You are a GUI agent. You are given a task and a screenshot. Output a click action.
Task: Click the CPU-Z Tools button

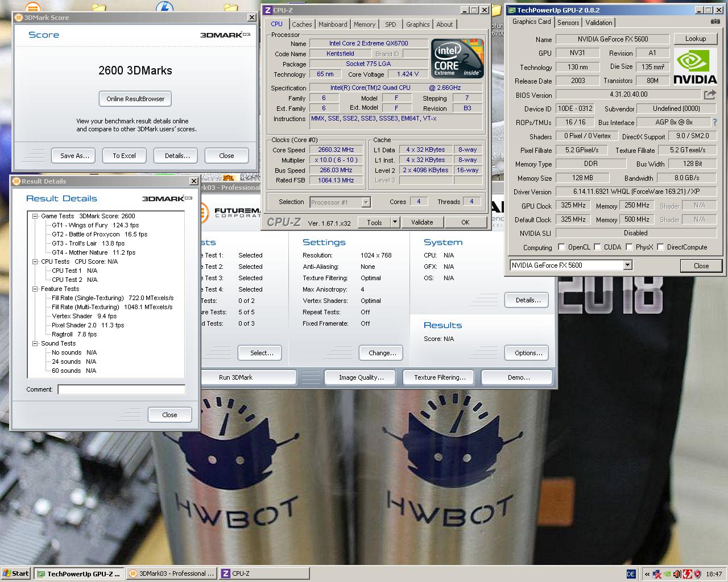tap(374, 222)
